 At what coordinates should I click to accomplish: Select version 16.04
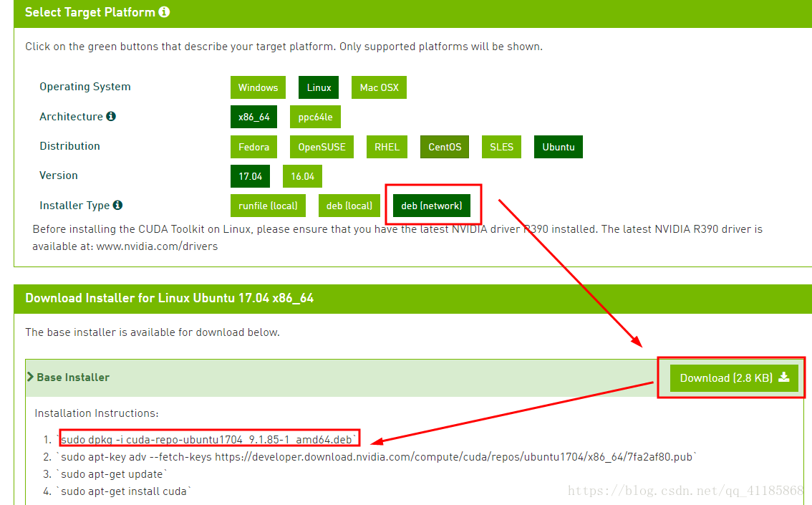click(x=302, y=176)
